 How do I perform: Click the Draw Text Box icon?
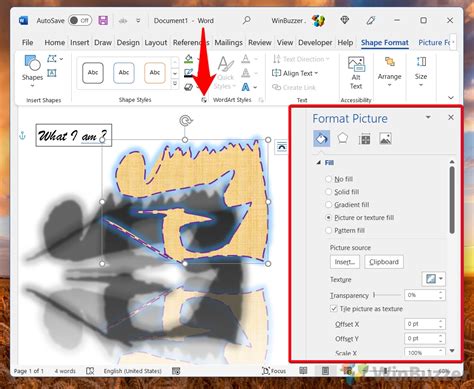(52, 73)
